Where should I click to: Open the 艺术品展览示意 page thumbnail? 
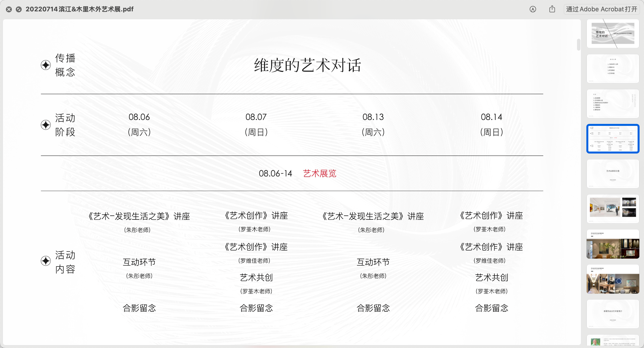pyautogui.click(x=612, y=174)
